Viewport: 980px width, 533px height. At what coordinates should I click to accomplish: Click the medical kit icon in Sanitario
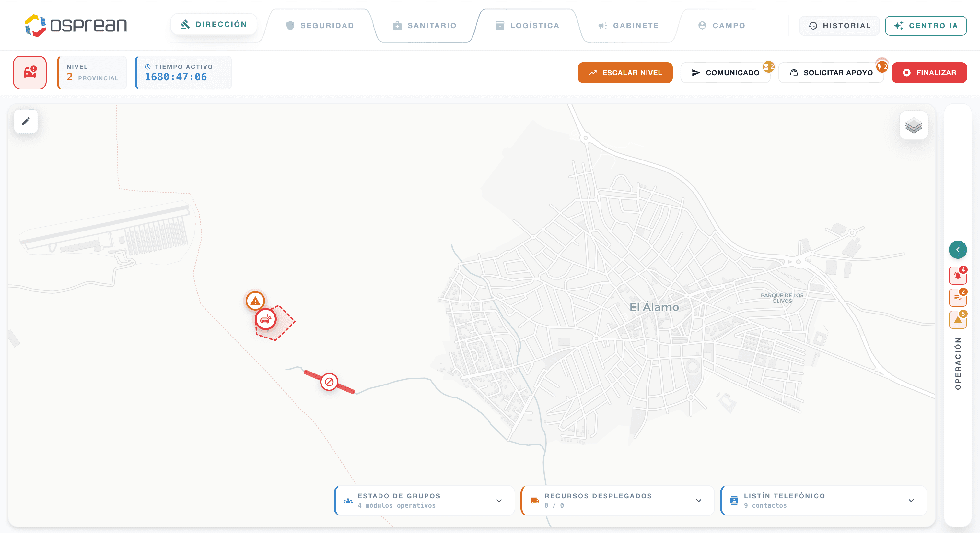[397, 26]
